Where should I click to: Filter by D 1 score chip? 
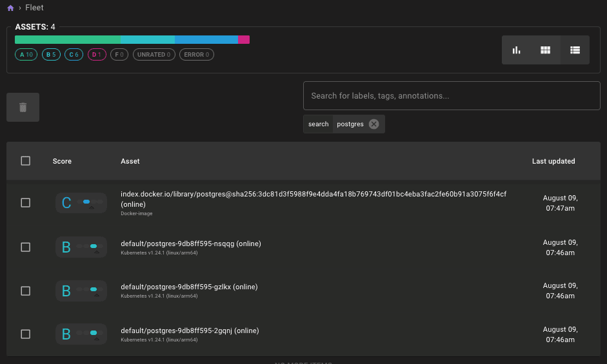point(97,55)
